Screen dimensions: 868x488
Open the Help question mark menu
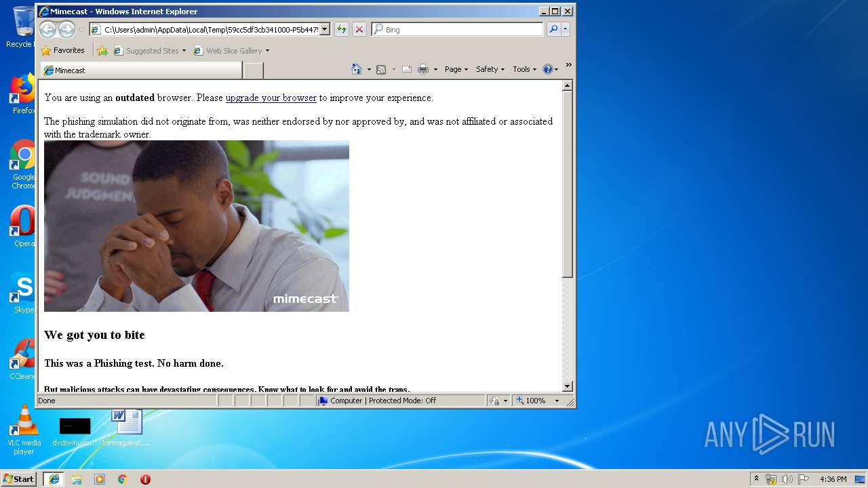pyautogui.click(x=550, y=69)
